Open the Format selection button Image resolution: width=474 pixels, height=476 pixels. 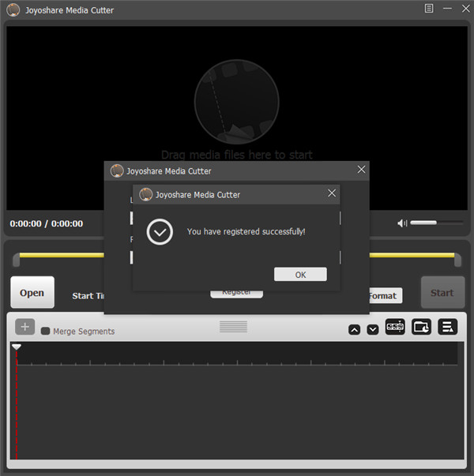tap(383, 295)
